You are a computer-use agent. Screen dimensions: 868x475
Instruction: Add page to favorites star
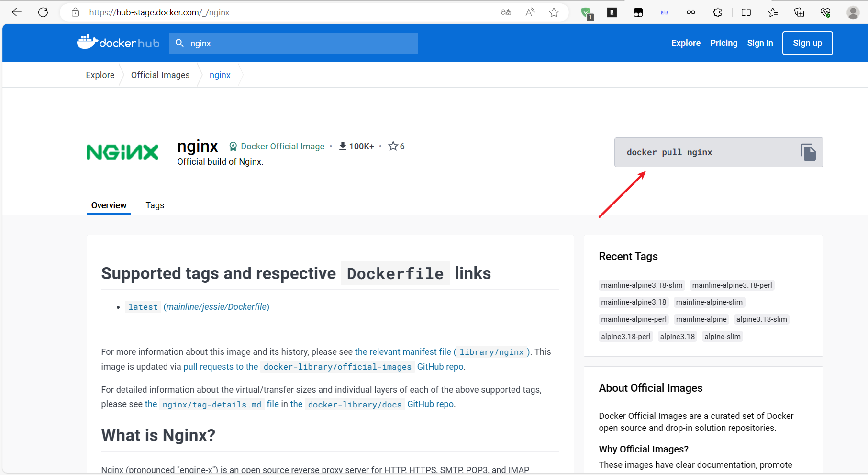coord(554,12)
